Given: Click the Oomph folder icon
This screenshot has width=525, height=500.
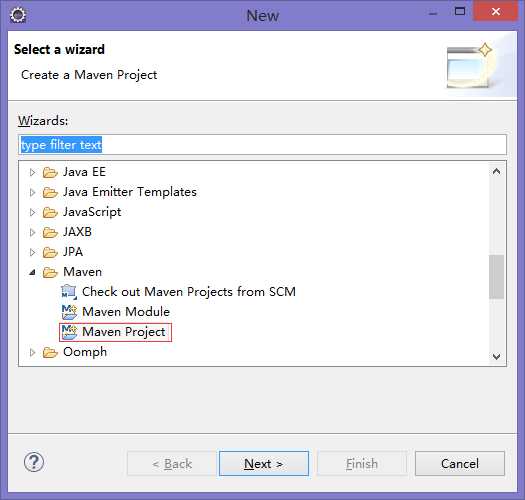Looking at the screenshot, I should point(50,352).
